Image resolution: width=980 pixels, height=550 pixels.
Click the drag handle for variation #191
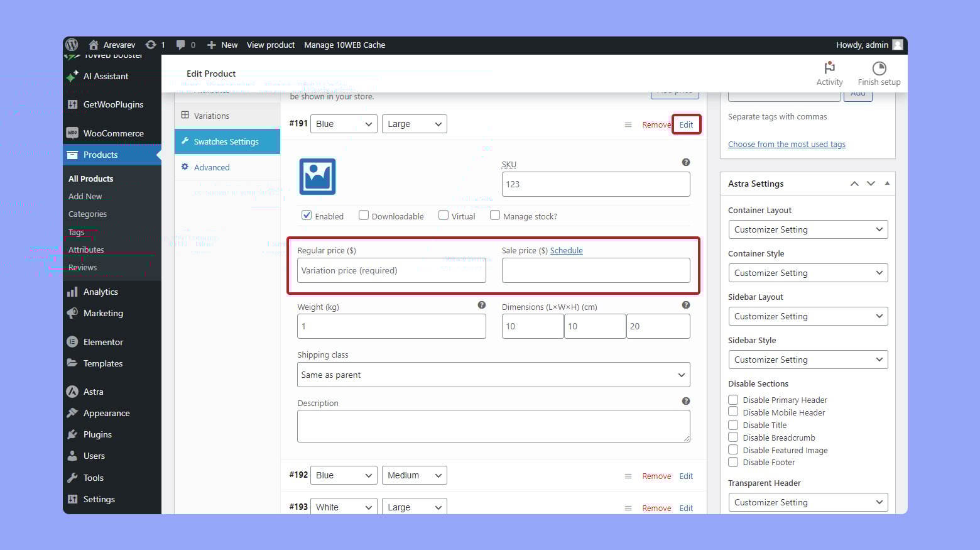pyautogui.click(x=628, y=125)
